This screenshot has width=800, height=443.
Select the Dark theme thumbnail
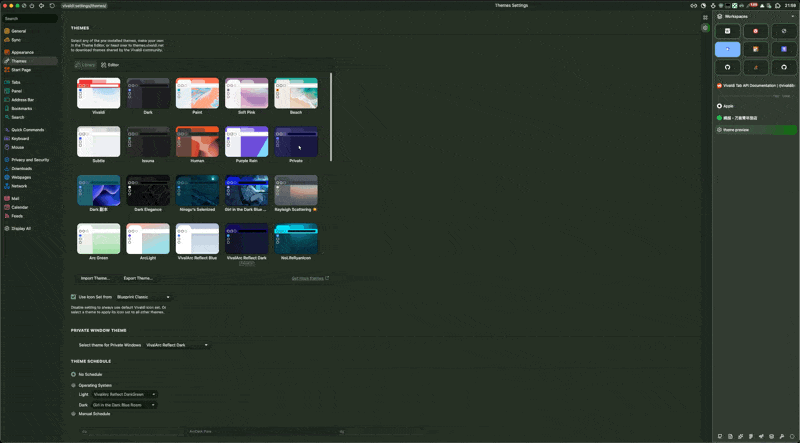click(x=148, y=93)
